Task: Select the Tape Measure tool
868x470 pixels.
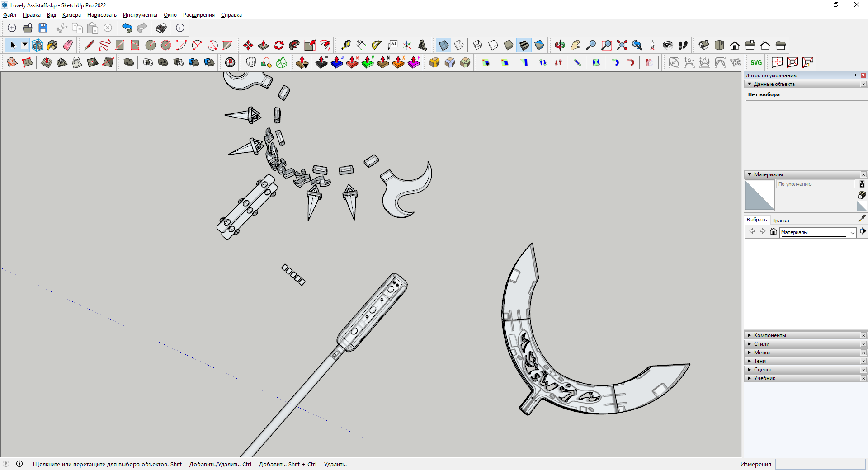Action: point(346,45)
